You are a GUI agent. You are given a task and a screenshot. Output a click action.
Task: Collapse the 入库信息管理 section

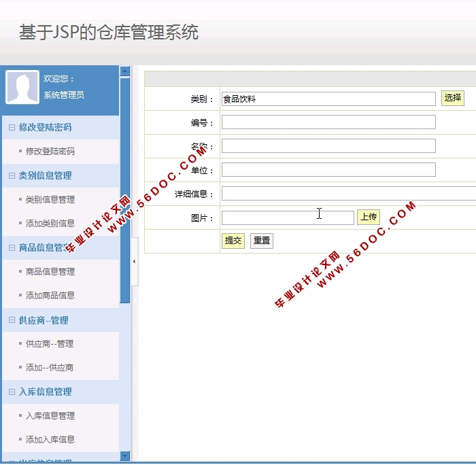pos(12,392)
